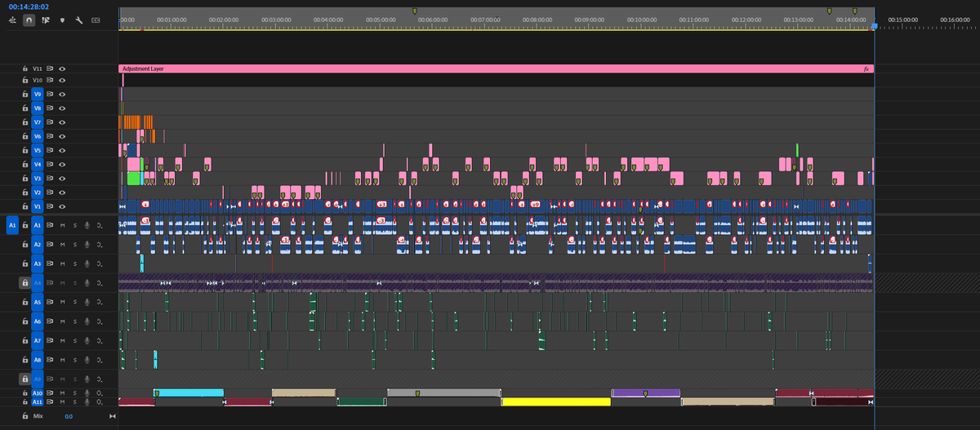
Task: Mute track A1 with M button
Action: 63,225
